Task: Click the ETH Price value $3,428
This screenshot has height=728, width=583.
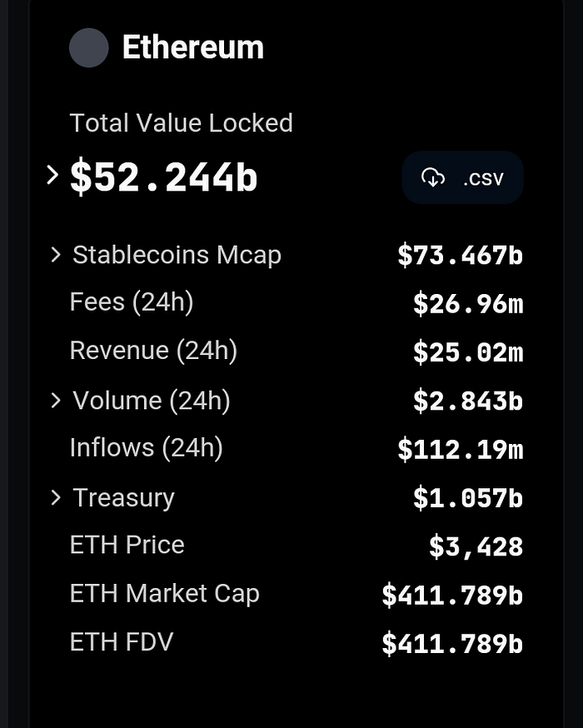Action: [x=476, y=546]
